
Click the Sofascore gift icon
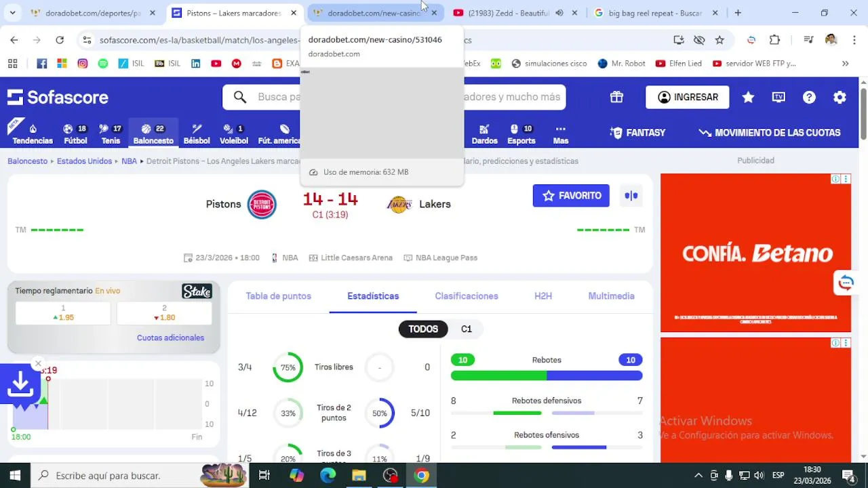(x=616, y=97)
